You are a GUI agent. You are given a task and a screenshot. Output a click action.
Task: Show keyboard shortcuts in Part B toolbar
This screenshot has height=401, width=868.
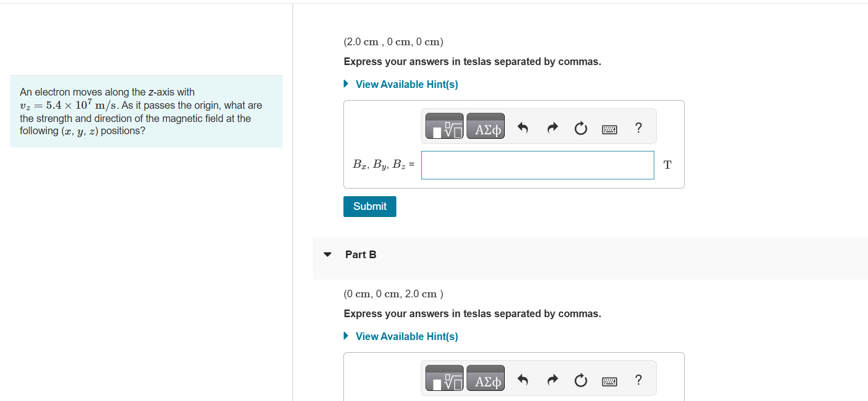point(610,381)
